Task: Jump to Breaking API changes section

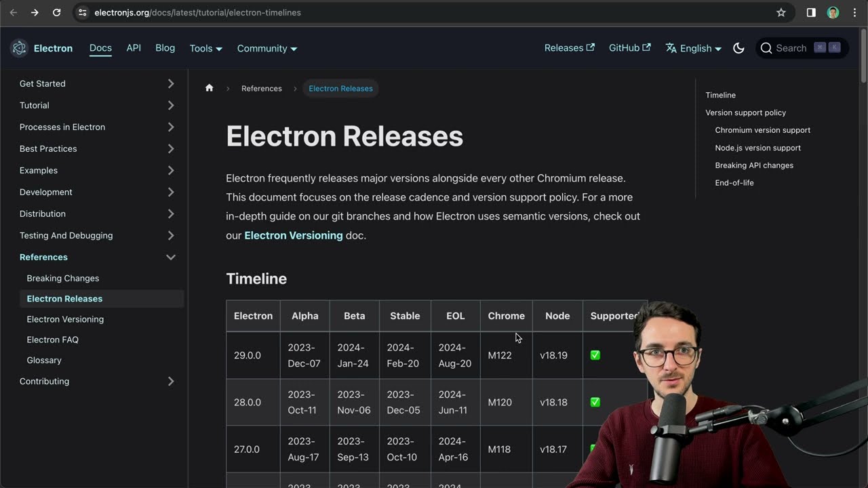Action: 754,165
